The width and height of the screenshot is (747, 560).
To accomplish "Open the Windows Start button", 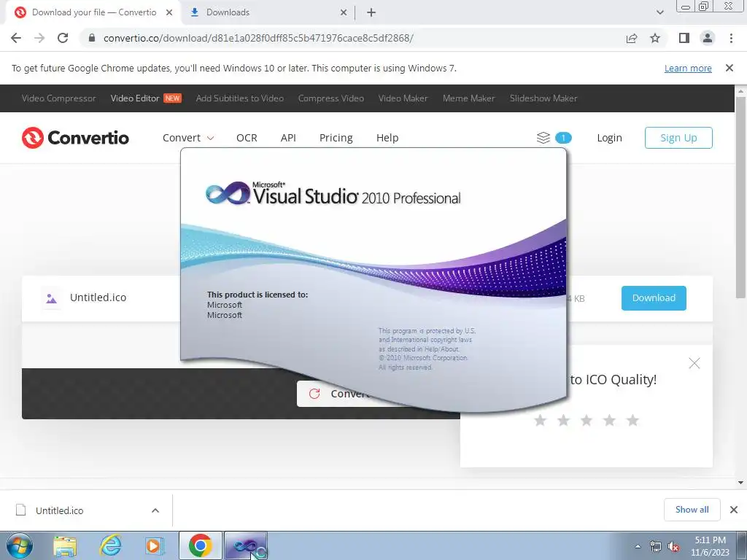I will 19,545.
